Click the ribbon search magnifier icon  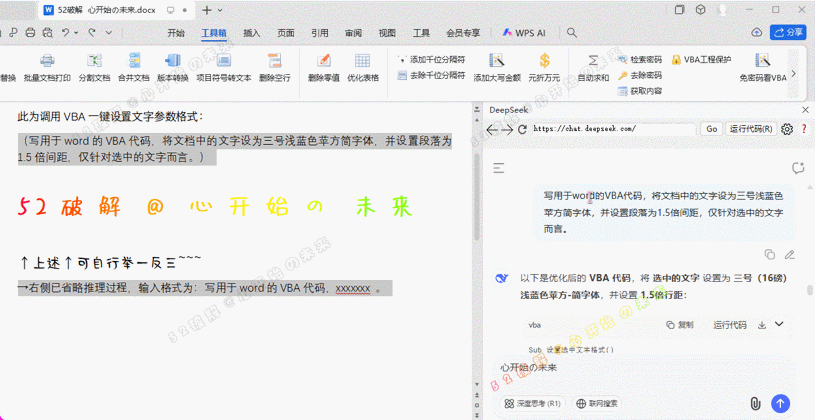coord(572,33)
